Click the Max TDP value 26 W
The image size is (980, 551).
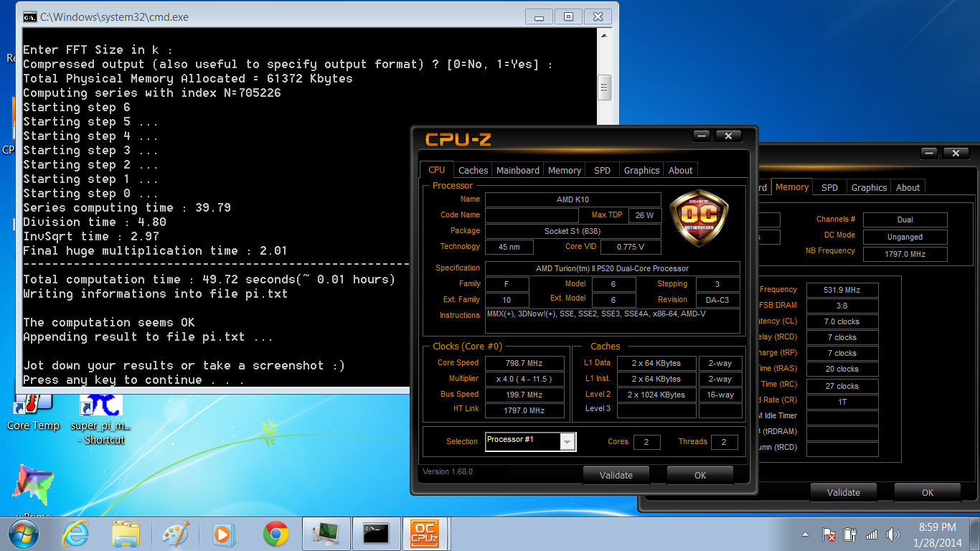[x=645, y=215]
